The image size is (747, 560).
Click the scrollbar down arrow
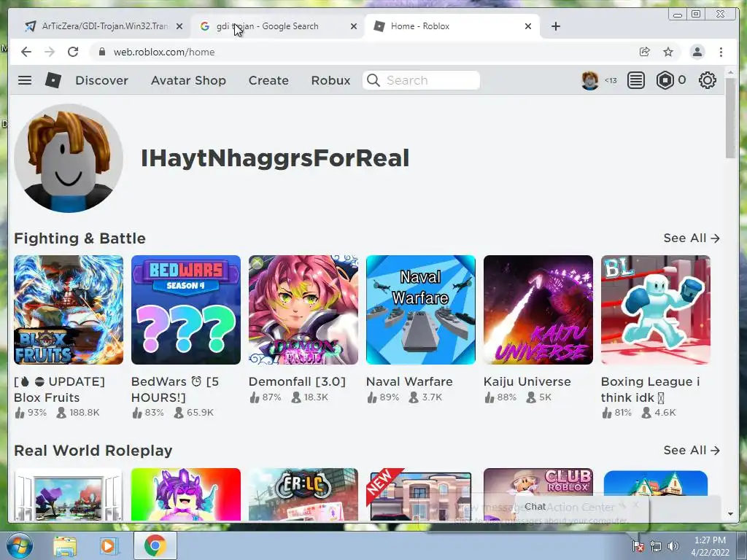[730, 514]
